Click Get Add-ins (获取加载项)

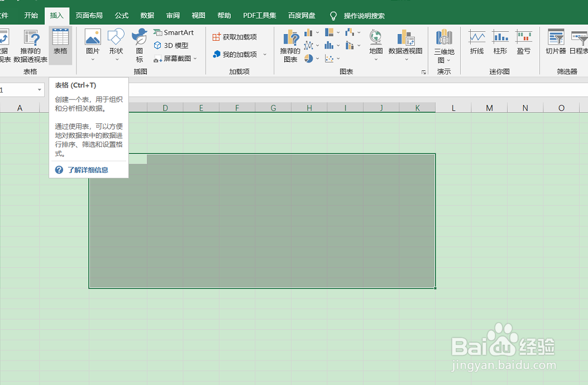click(x=235, y=37)
